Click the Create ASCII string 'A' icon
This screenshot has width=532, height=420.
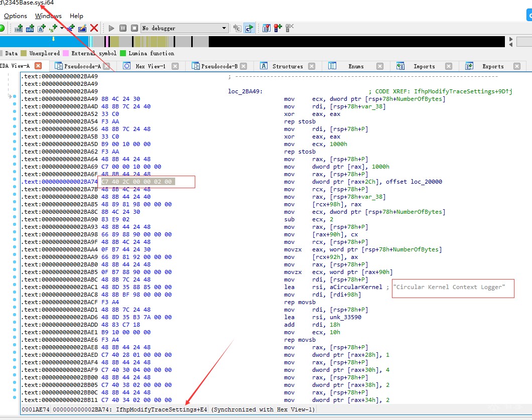pos(41,28)
